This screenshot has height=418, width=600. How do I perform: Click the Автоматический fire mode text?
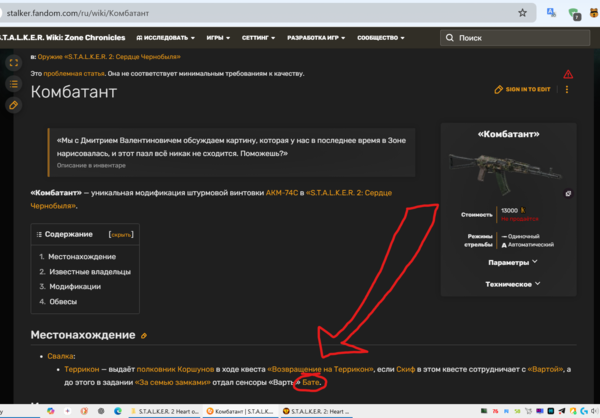(x=530, y=245)
